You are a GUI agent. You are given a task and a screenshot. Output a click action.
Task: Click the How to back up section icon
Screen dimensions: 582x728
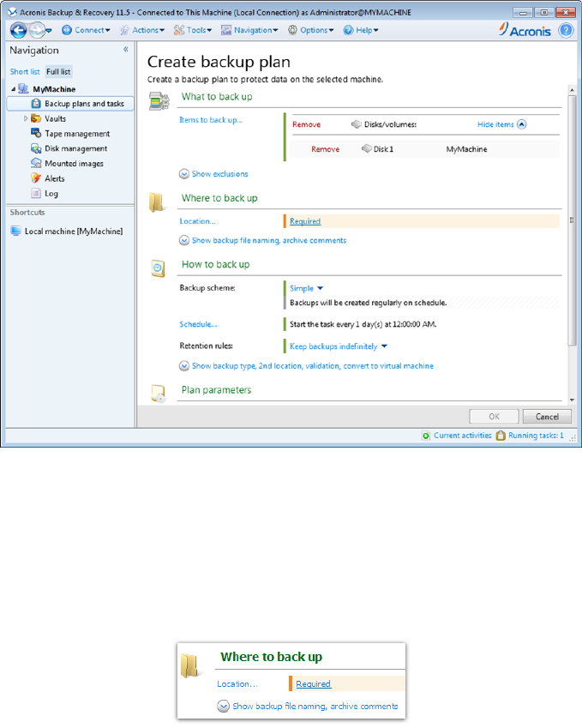159,268
